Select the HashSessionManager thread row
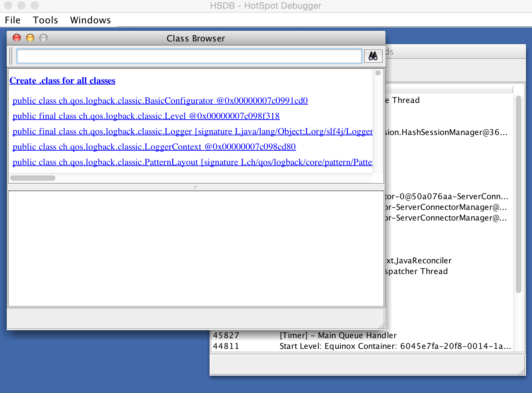 coord(449,132)
